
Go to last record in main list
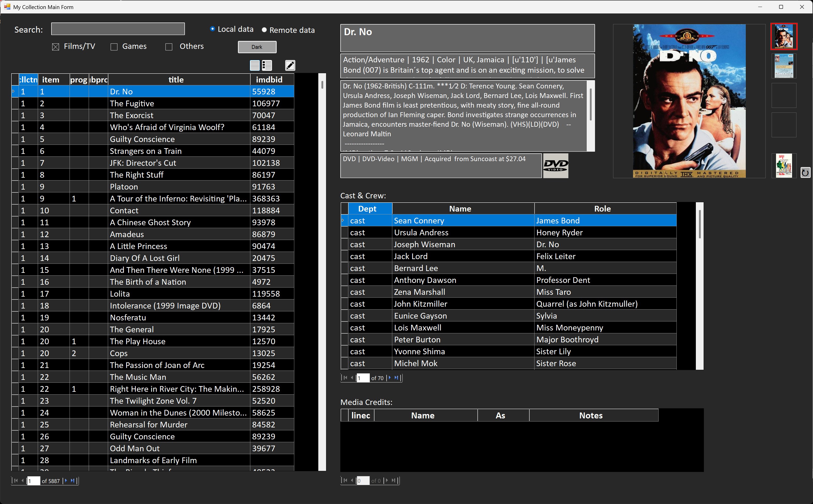point(73,481)
